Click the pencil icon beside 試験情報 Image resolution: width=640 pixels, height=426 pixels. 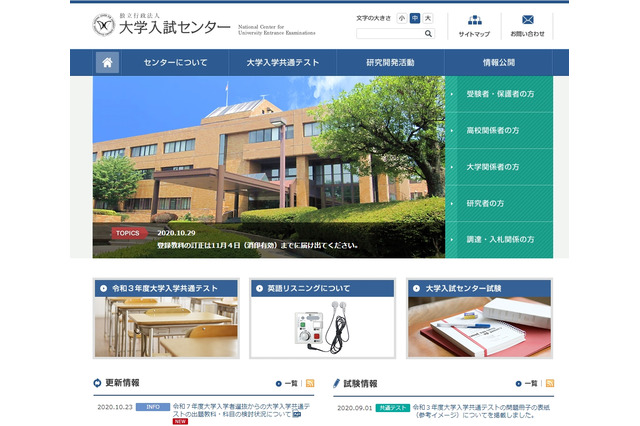pyautogui.click(x=337, y=383)
